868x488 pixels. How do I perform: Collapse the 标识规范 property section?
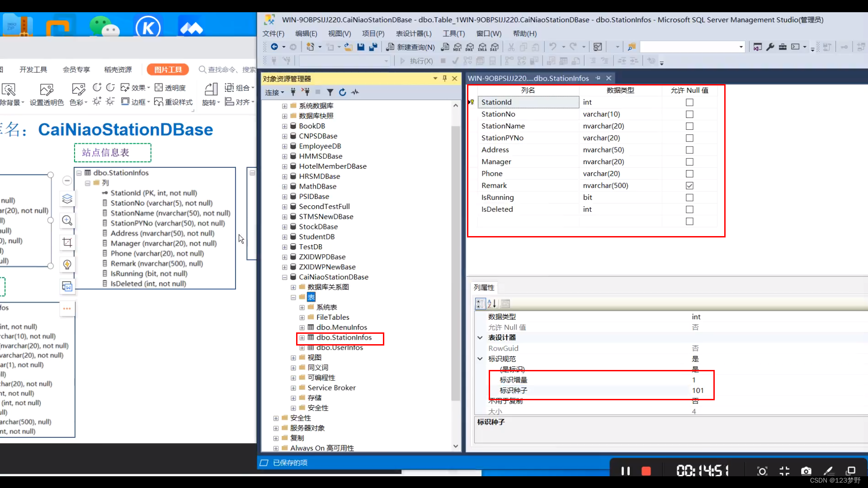(x=480, y=359)
